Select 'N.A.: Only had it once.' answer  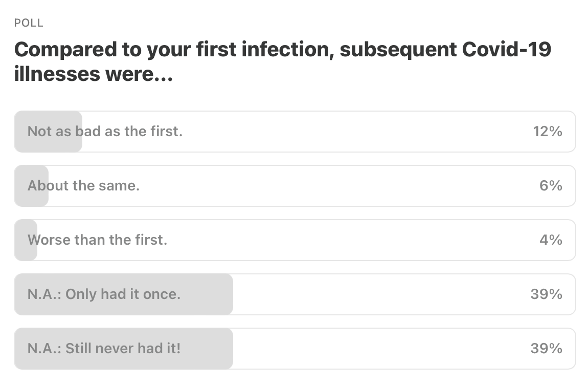click(x=295, y=294)
